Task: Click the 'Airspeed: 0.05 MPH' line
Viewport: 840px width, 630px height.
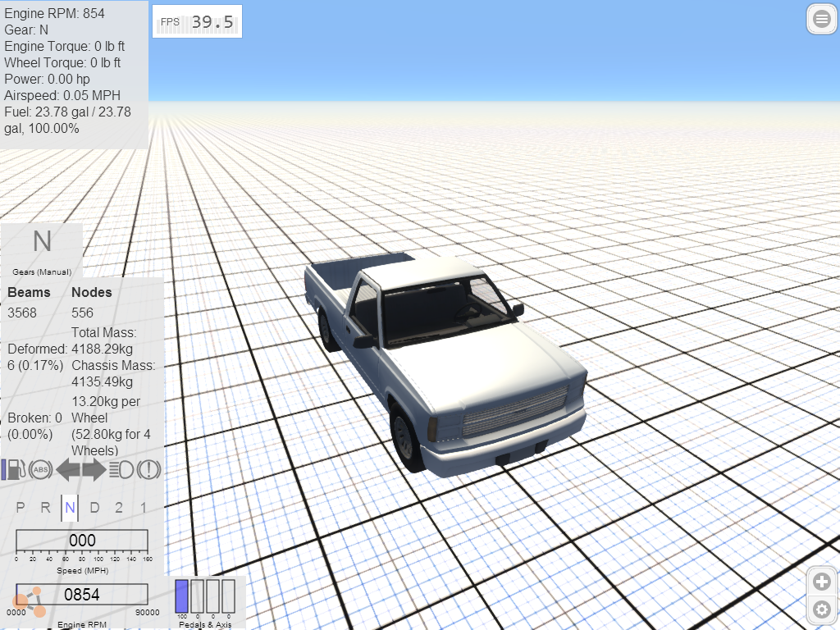Action: (x=62, y=95)
